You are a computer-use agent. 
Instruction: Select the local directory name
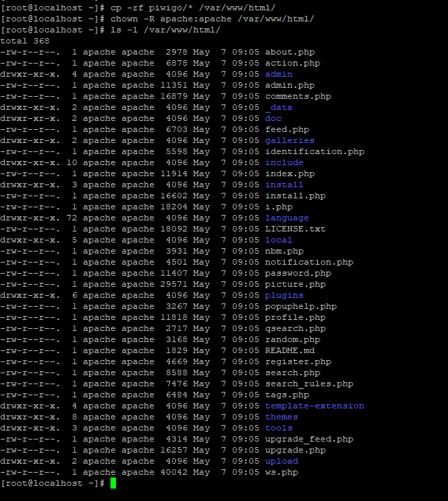[279, 240]
